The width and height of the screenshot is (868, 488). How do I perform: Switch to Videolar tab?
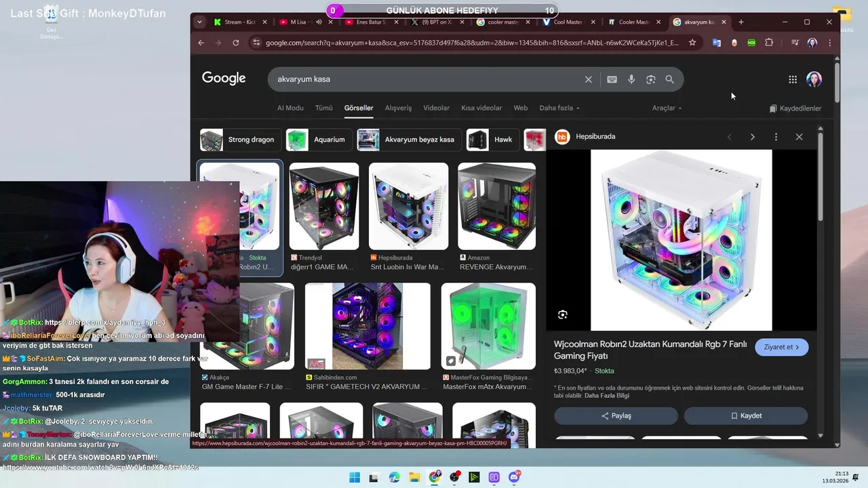[436, 108]
